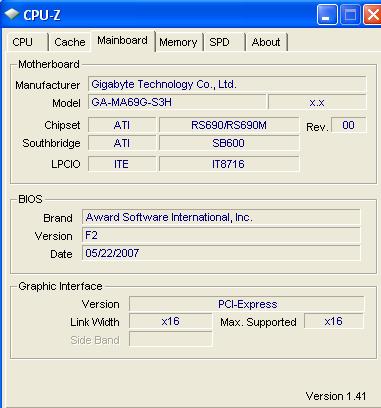381x408 pixels.
Task: Click the Chipset label
Action: tap(62, 125)
